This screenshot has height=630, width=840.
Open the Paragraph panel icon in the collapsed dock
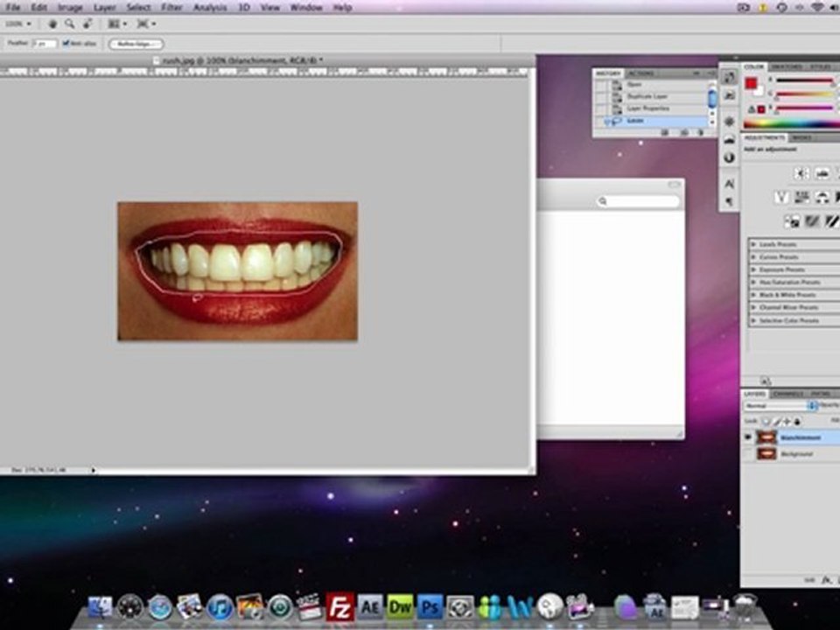[x=729, y=201]
